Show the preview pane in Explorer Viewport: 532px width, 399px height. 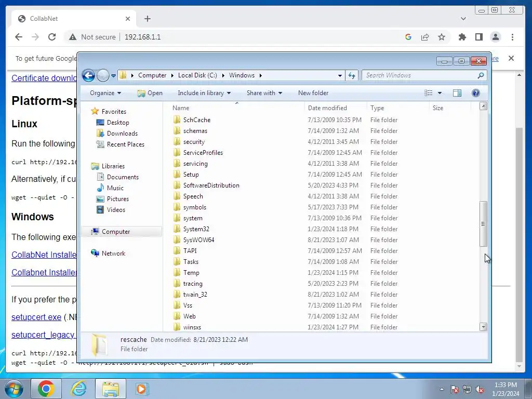tap(457, 93)
